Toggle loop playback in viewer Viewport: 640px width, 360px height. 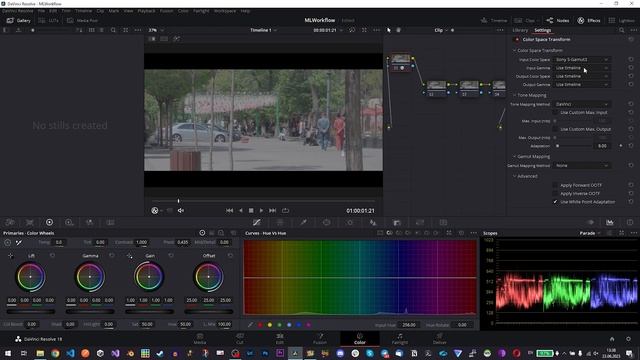285,211
